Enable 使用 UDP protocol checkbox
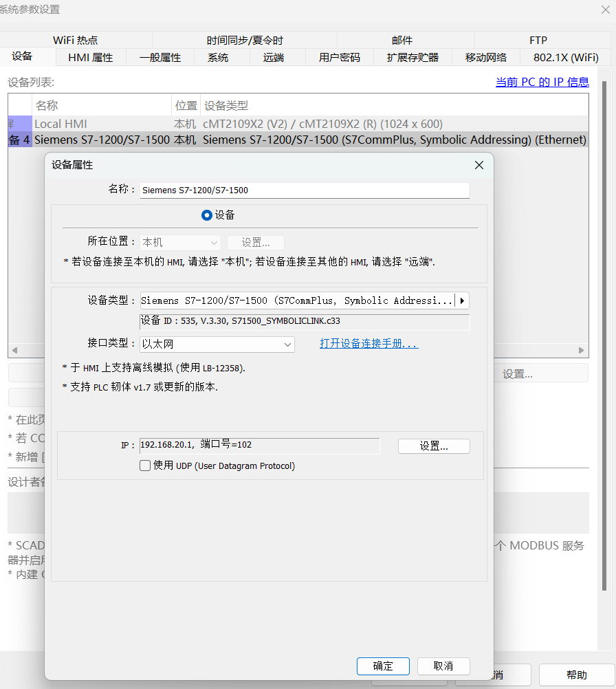 [145, 466]
